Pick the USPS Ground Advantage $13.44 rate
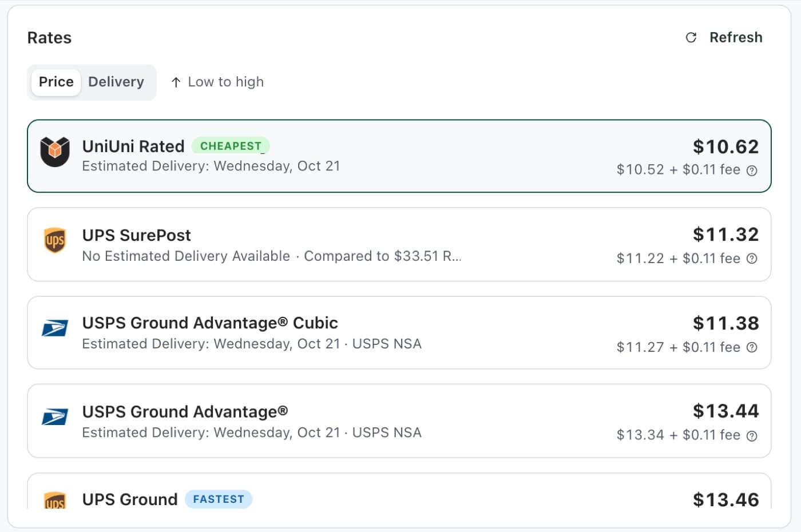The image size is (801, 532). pos(399,421)
